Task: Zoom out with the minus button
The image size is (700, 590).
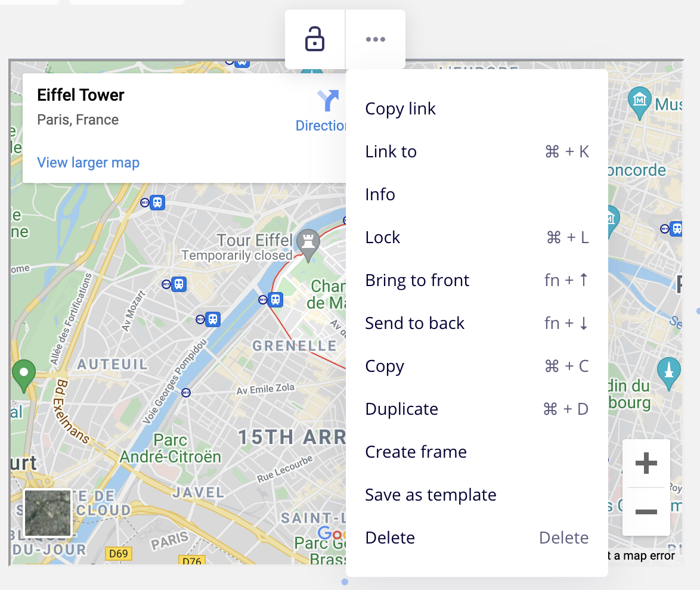Action: click(x=646, y=512)
